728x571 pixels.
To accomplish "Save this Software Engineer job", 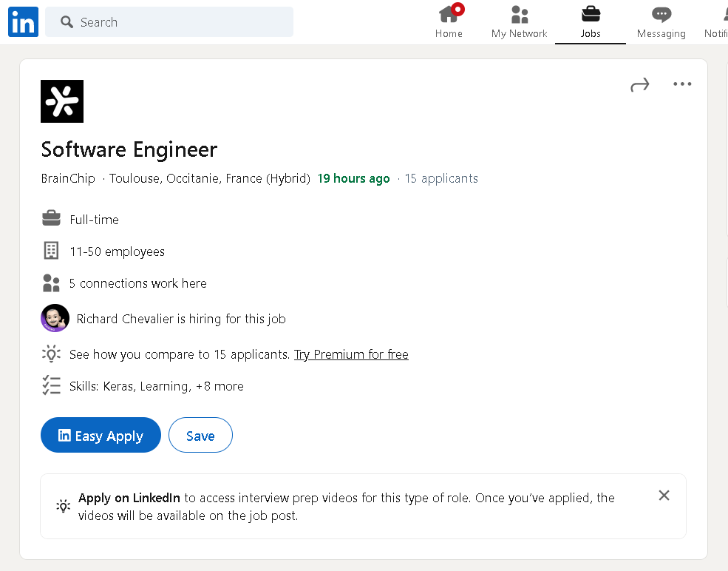I will 200,436.
